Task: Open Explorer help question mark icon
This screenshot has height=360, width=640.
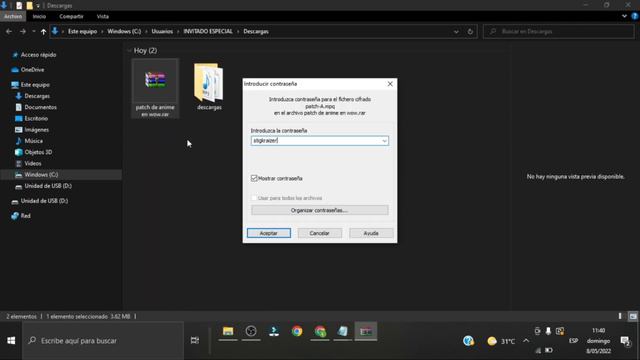Action: (634, 16)
